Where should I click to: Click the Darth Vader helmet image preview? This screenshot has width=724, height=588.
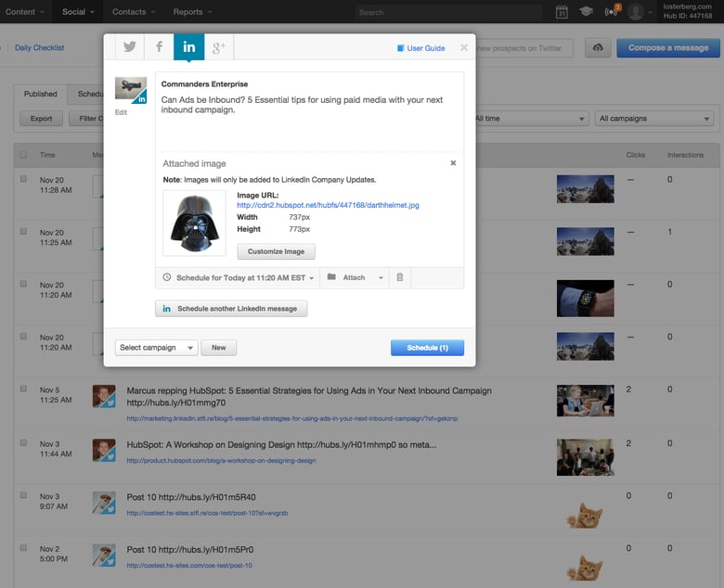[194, 224]
